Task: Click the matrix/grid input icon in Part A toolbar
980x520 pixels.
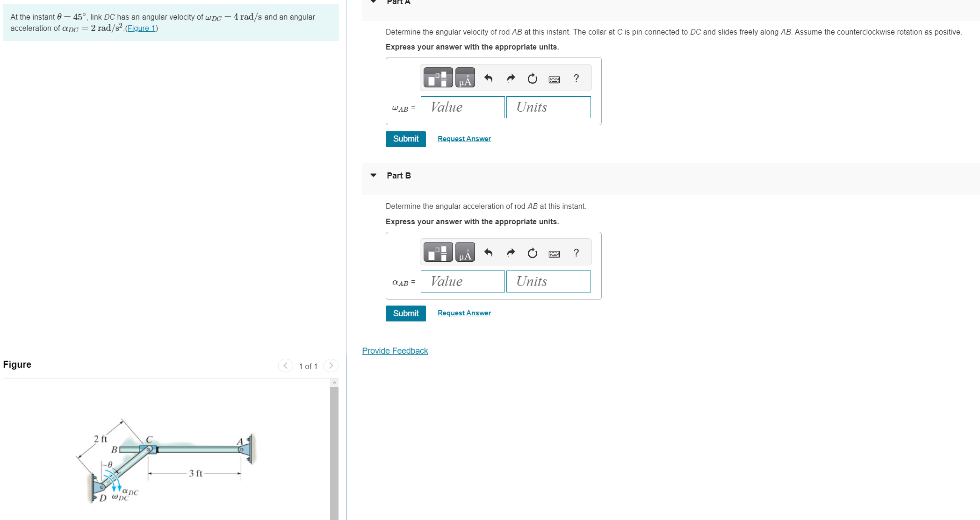Action: point(438,79)
